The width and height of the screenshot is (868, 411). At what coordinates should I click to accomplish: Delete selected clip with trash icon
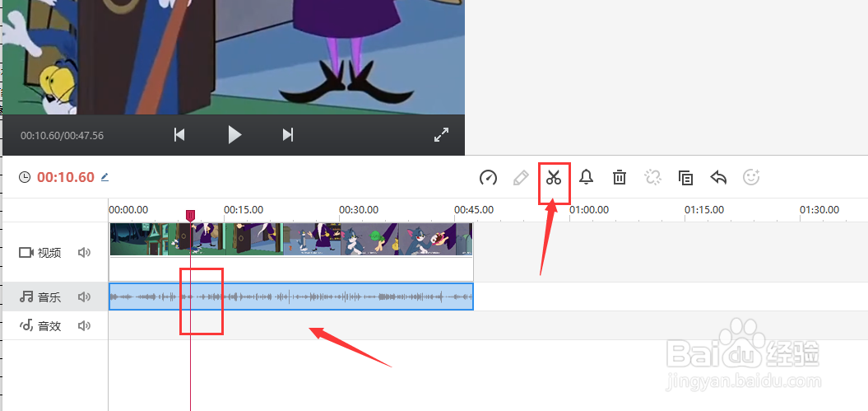pyautogui.click(x=619, y=178)
